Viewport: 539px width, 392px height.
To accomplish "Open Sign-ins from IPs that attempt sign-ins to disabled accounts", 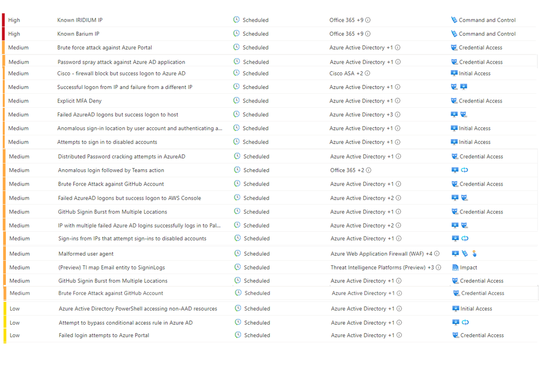I will [132, 238].
